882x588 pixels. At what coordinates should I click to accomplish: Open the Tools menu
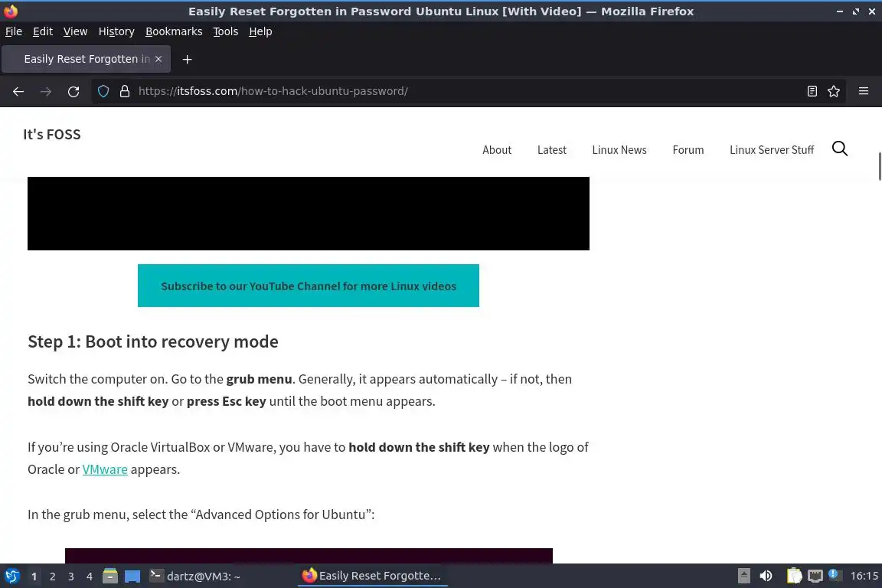tap(226, 31)
